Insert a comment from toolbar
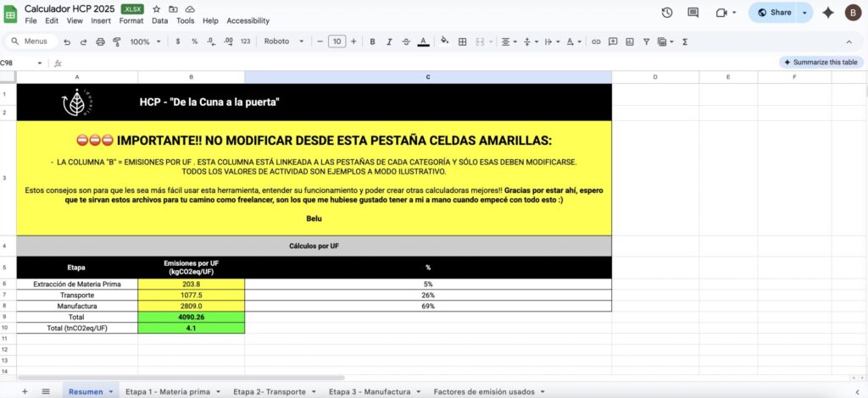Screen dimensions: 868x398 pos(613,41)
